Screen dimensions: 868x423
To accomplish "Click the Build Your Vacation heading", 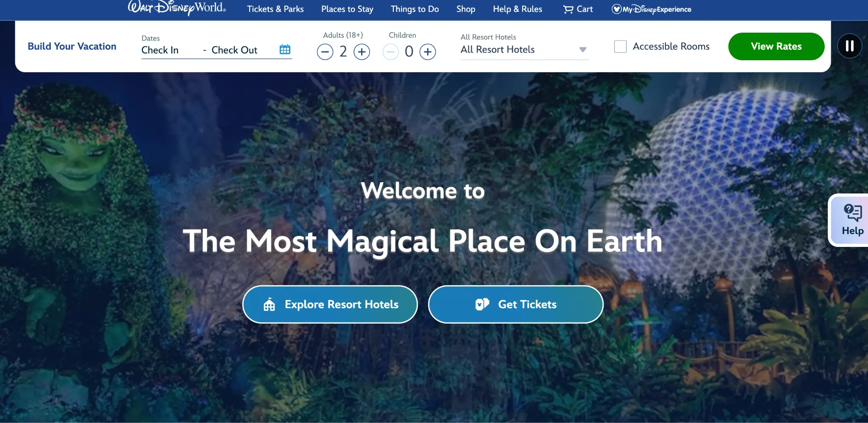I will coord(72,46).
